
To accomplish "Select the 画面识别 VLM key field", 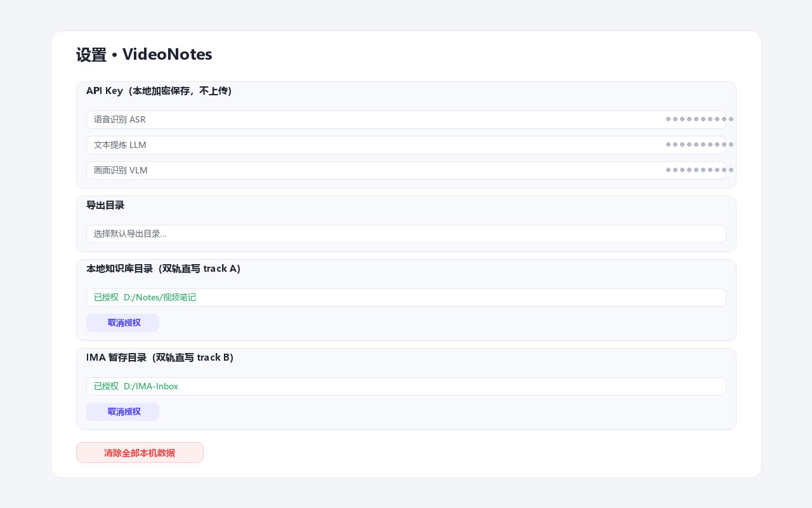I will pyautogui.click(x=406, y=170).
